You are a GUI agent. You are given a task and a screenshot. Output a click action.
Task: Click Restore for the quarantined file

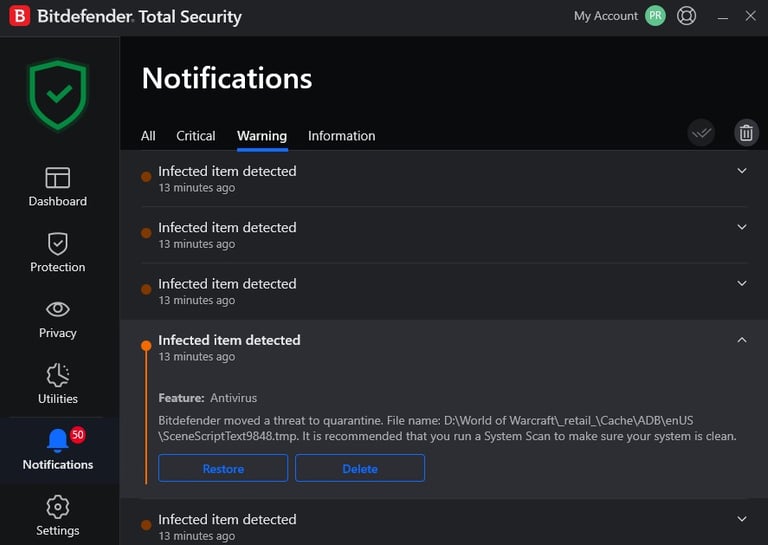(223, 468)
